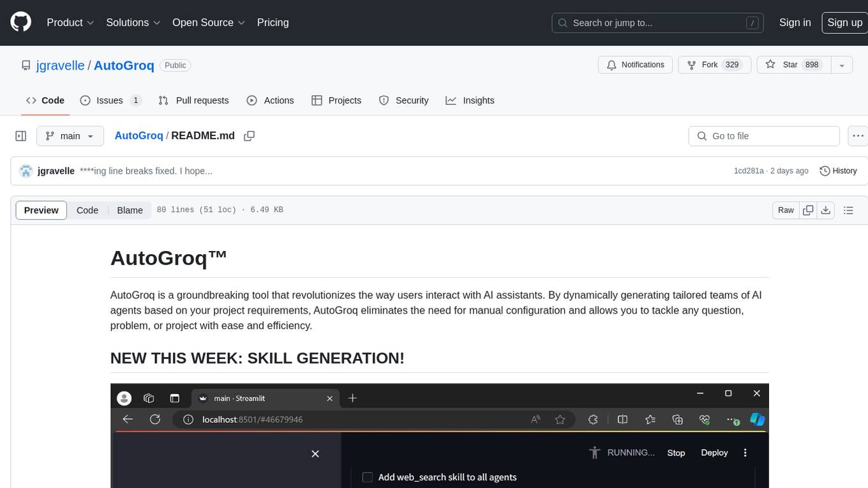Image resolution: width=868 pixels, height=488 pixels.
Task: Favorite the page with the star icon
Action: [x=560, y=420]
